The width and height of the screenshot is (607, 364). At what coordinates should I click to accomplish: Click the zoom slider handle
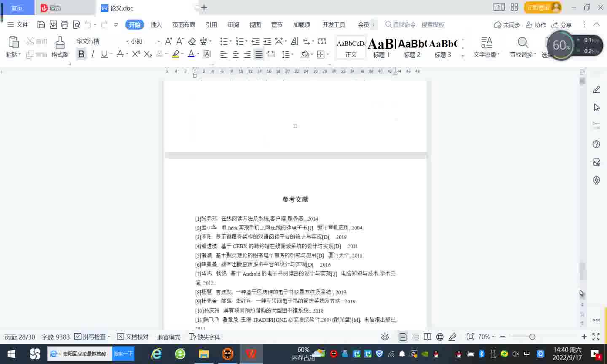click(532, 337)
